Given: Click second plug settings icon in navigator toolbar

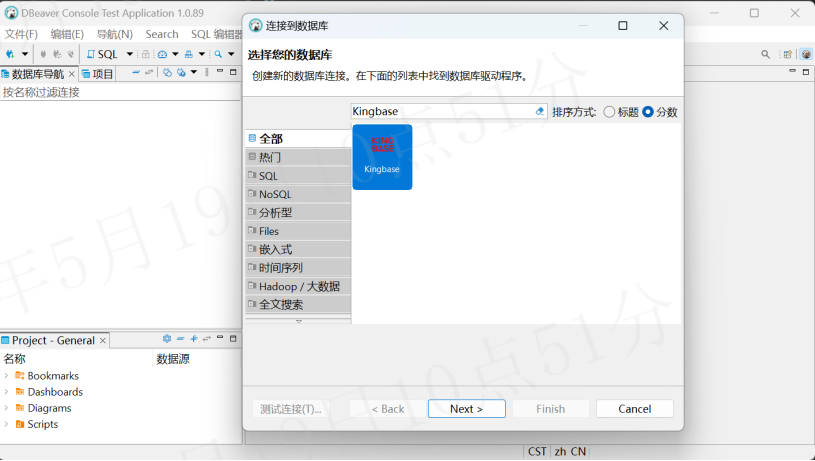Looking at the screenshot, I should click(181, 72).
